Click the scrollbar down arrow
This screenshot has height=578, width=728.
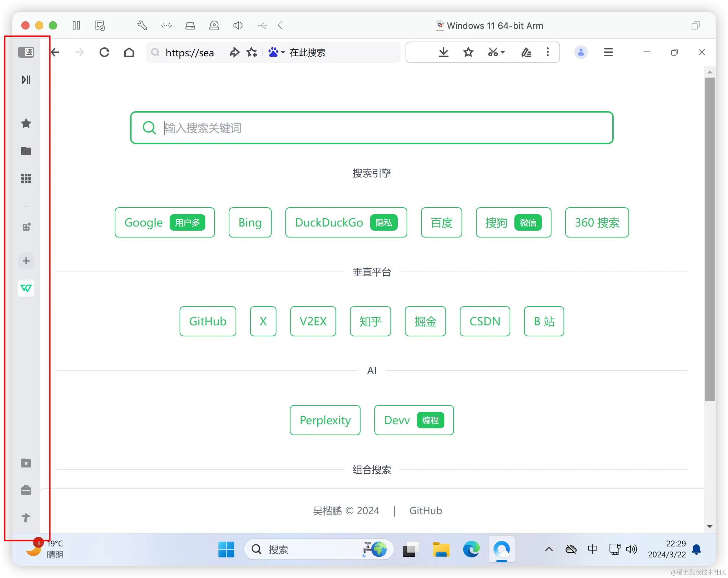point(709,526)
